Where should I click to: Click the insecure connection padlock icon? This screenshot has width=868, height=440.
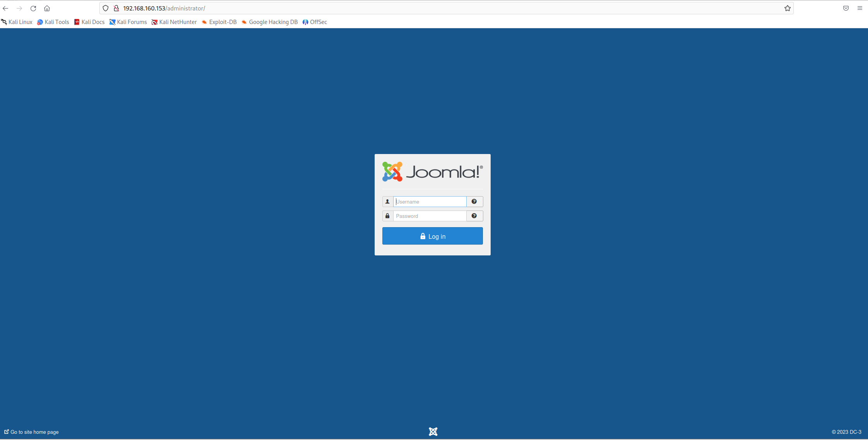pyautogui.click(x=116, y=8)
